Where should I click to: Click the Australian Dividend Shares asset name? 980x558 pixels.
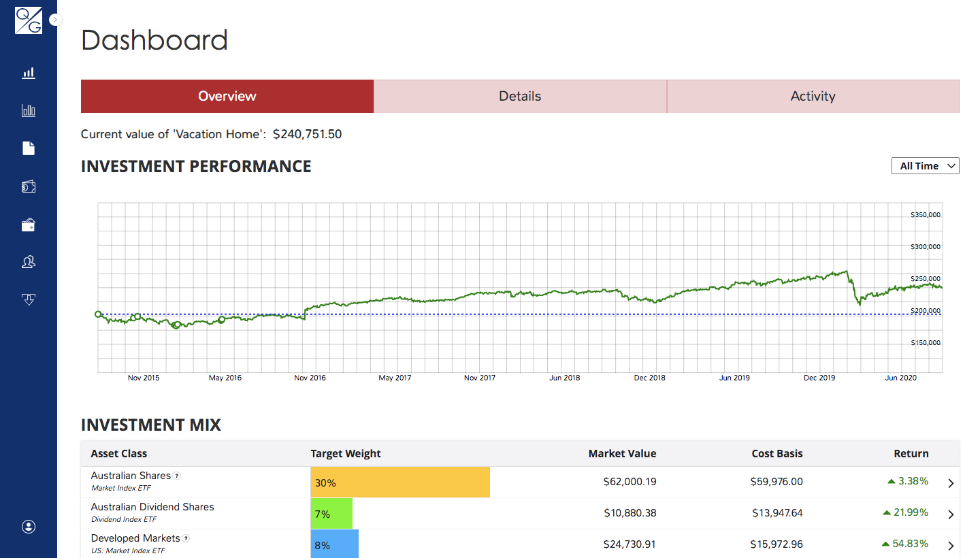click(152, 507)
